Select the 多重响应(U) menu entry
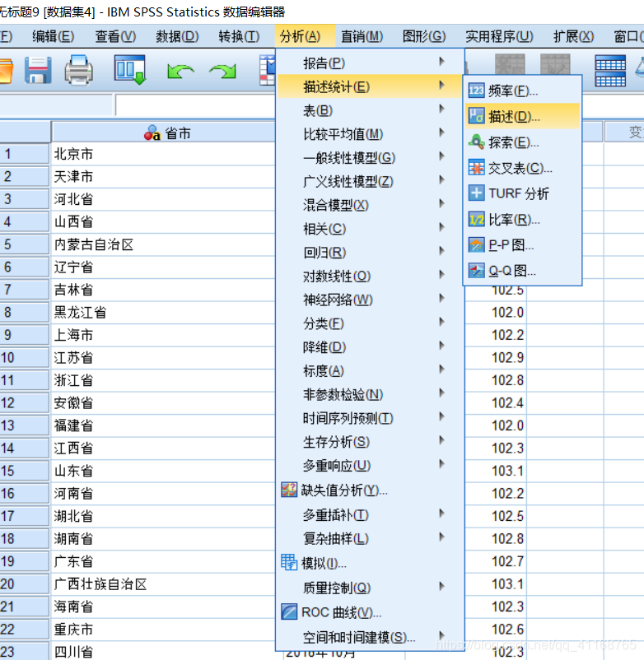Screen dimensions: 644x660 (371, 465)
